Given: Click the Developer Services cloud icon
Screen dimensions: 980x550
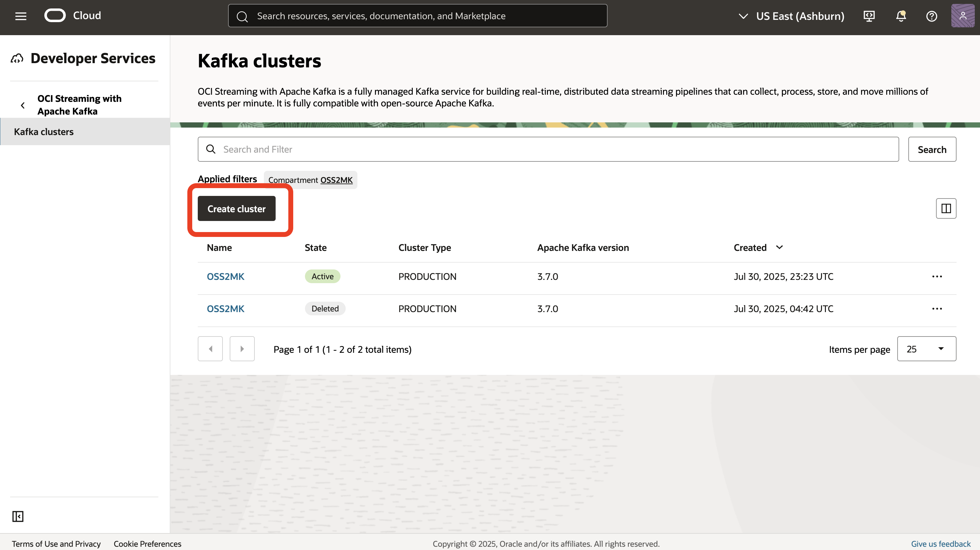Looking at the screenshot, I should [x=17, y=58].
